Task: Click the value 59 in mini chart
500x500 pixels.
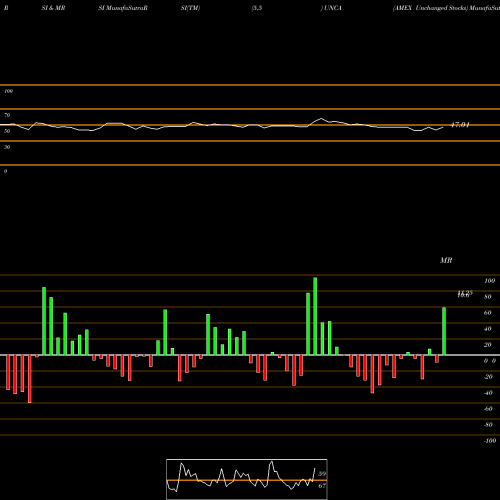Action: 322,474
